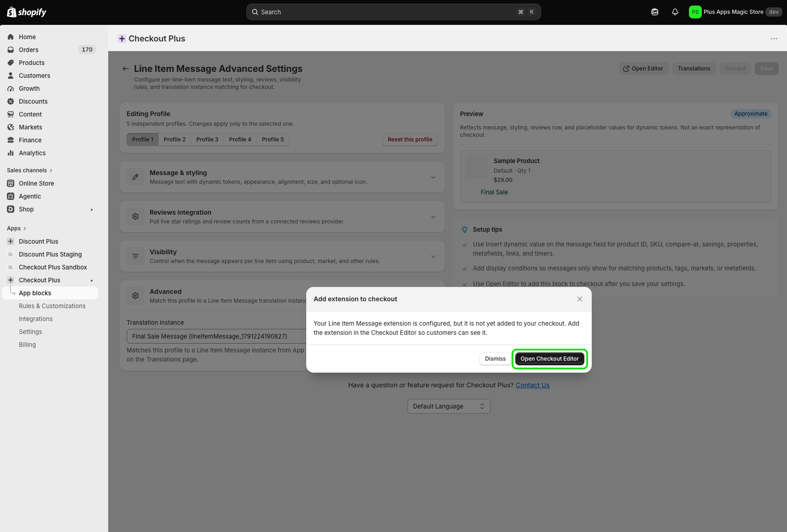Open the three-dot more actions menu

point(774,39)
